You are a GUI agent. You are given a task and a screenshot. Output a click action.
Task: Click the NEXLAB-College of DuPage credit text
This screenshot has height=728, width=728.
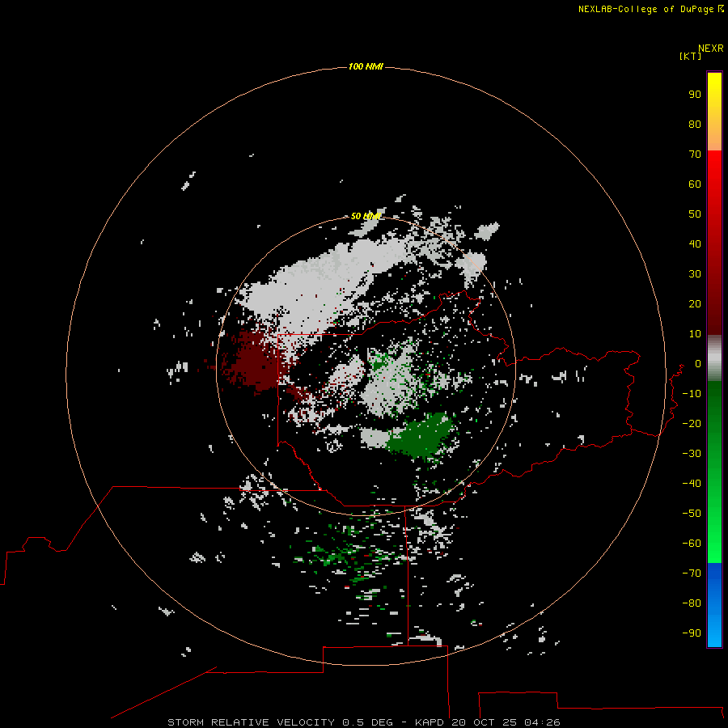coord(645,9)
